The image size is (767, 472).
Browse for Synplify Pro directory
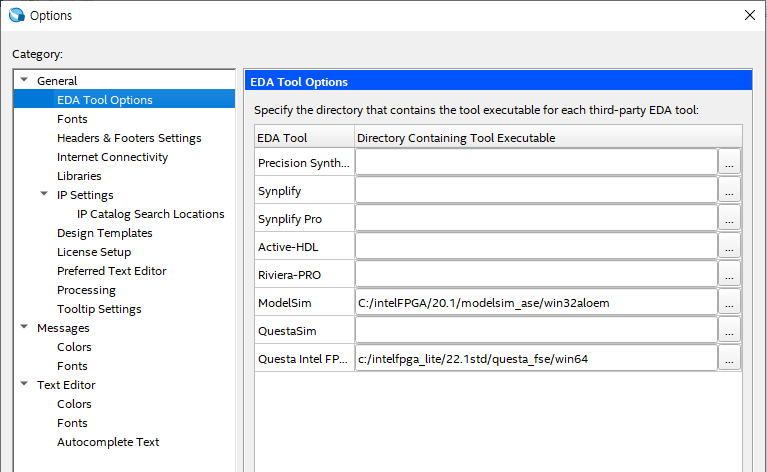729,218
